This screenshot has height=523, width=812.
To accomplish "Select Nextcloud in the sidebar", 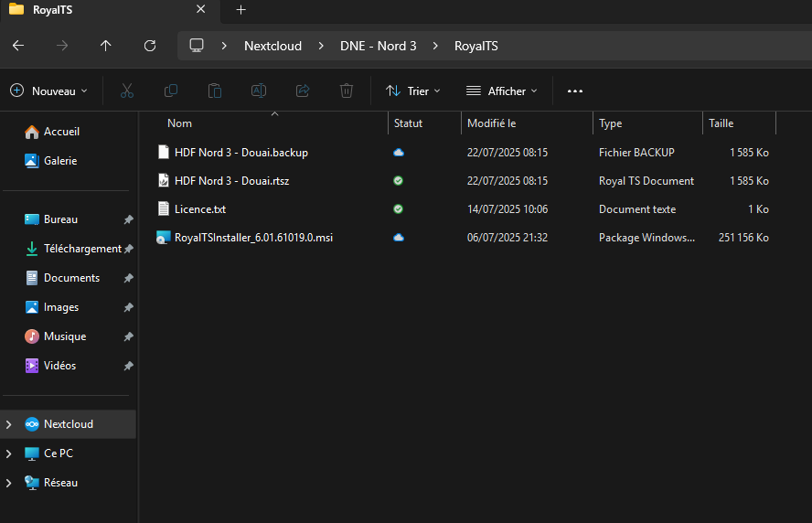I will pyautogui.click(x=69, y=424).
